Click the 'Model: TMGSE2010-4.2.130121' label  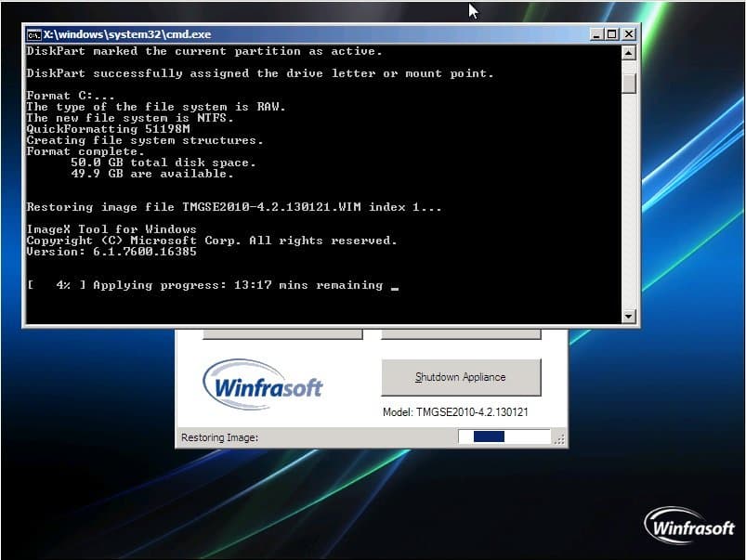(x=455, y=412)
